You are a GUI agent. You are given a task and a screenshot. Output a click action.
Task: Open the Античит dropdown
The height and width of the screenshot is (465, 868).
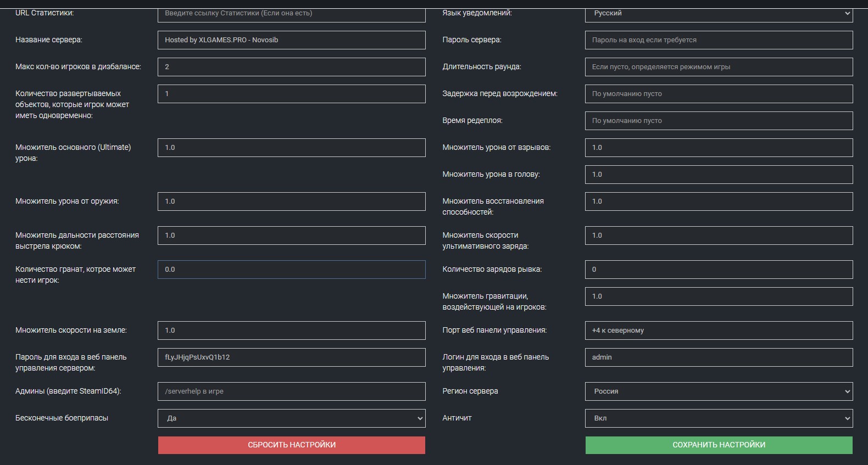click(719, 418)
